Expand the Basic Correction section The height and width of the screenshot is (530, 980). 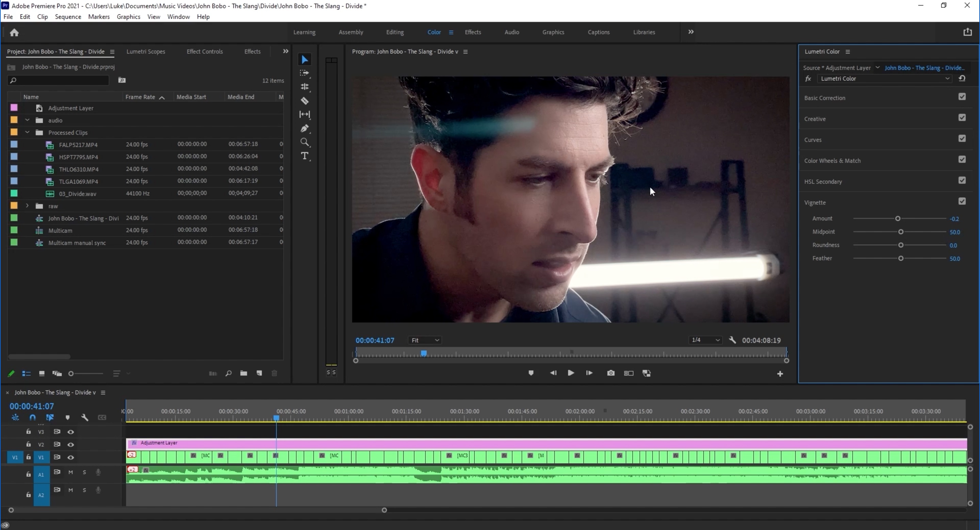point(824,98)
